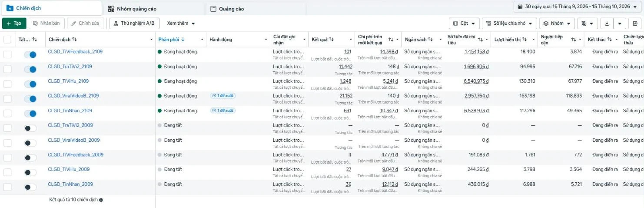Click 'Kết quả từ 10 chiến dịch' summary text
This screenshot has height=208, width=644.
coord(73,200)
